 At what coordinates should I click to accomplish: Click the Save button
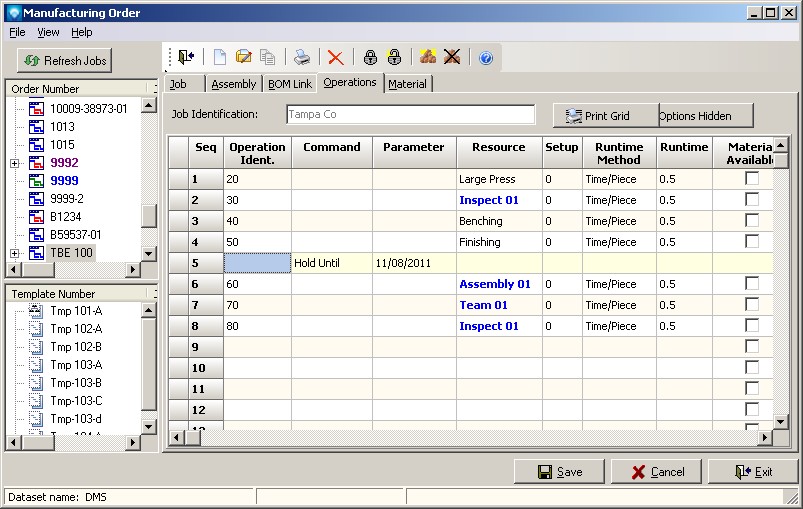coord(559,472)
